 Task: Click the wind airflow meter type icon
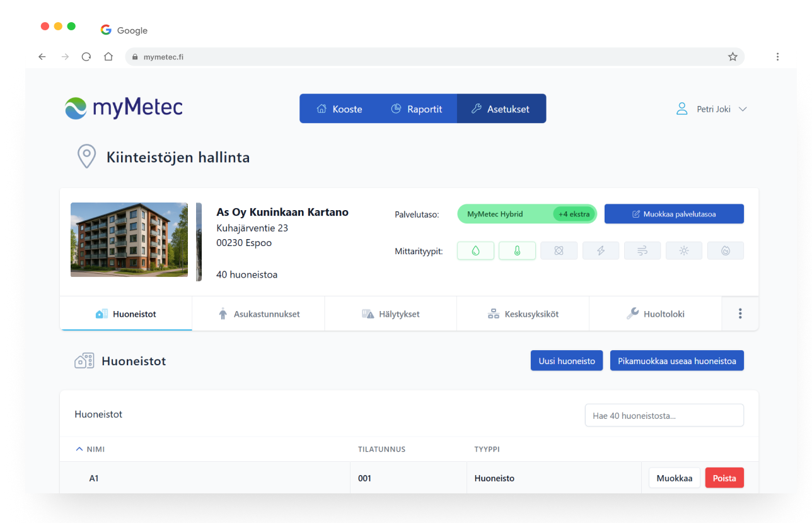click(642, 250)
